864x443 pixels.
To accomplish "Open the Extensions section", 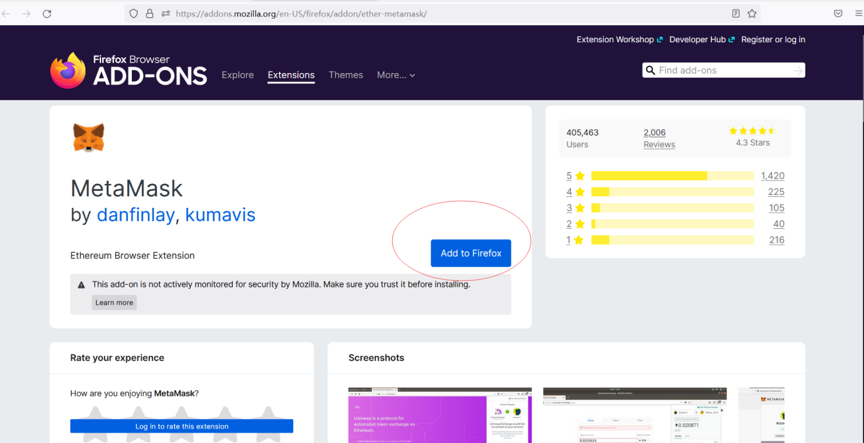I will pyautogui.click(x=291, y=75).
